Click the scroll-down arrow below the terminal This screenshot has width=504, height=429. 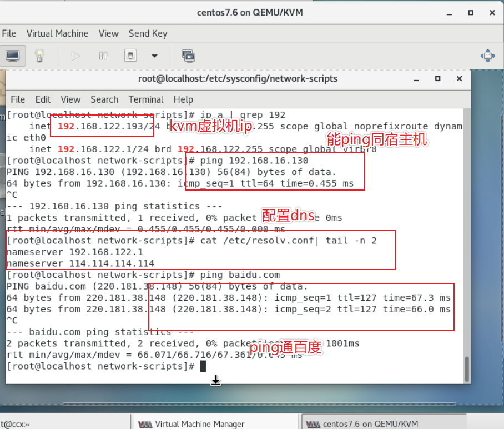(215, 380)
